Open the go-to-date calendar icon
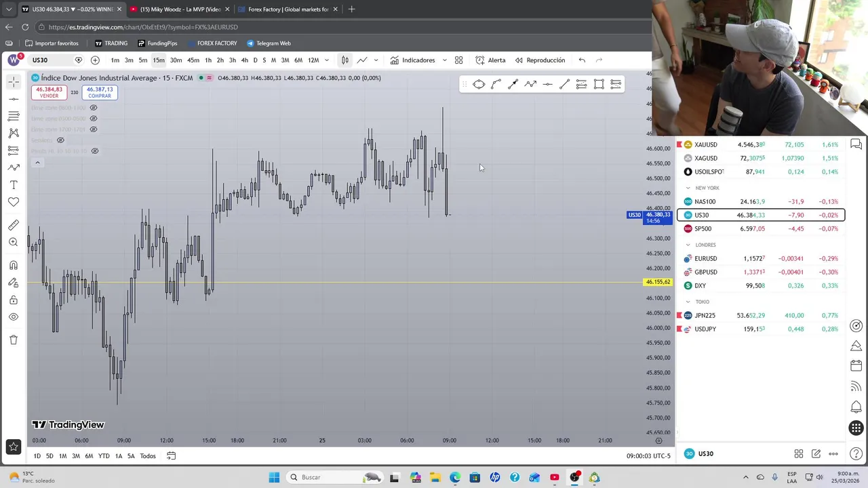This screenshot has width=868, height=488. tap(171, 456)
